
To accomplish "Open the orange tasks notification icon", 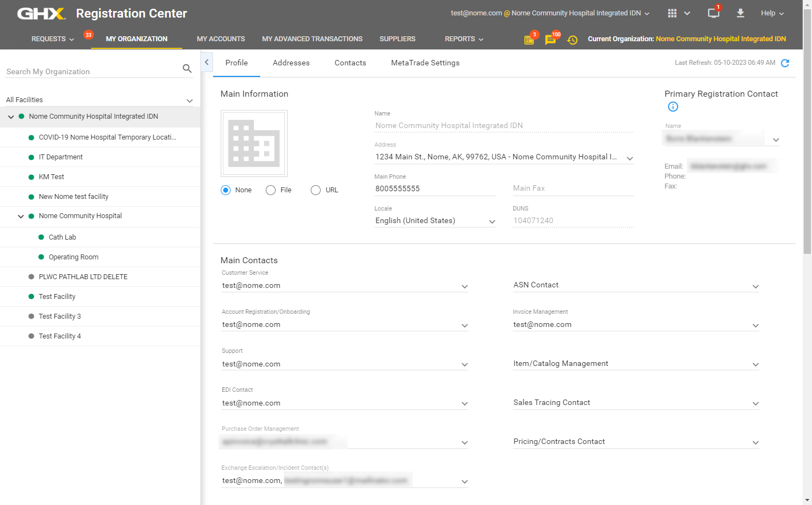I will point(529,40).
